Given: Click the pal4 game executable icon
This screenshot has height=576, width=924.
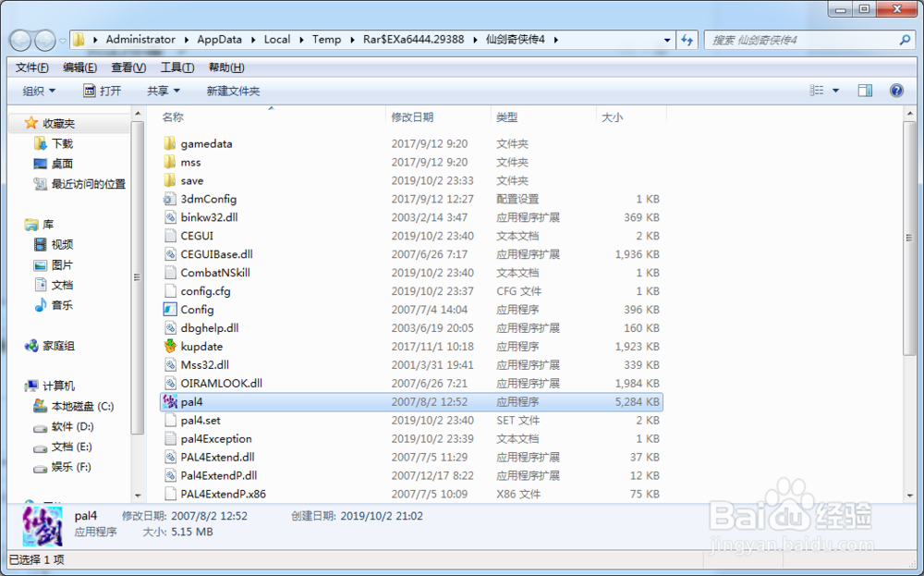Looking at the screenshot, I should tap(170, 401).
